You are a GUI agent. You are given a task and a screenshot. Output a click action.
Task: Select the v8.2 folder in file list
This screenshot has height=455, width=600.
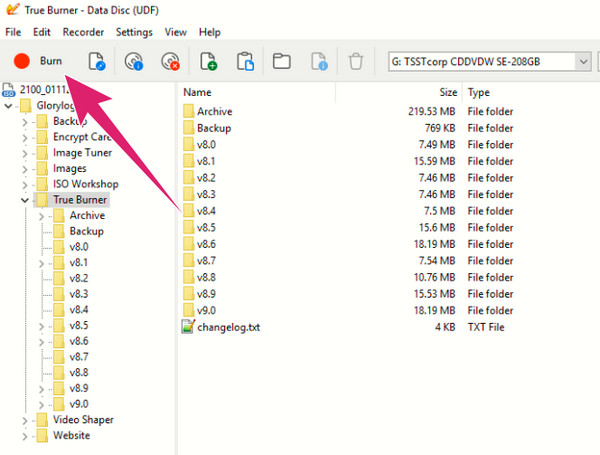tap(206, 178)
